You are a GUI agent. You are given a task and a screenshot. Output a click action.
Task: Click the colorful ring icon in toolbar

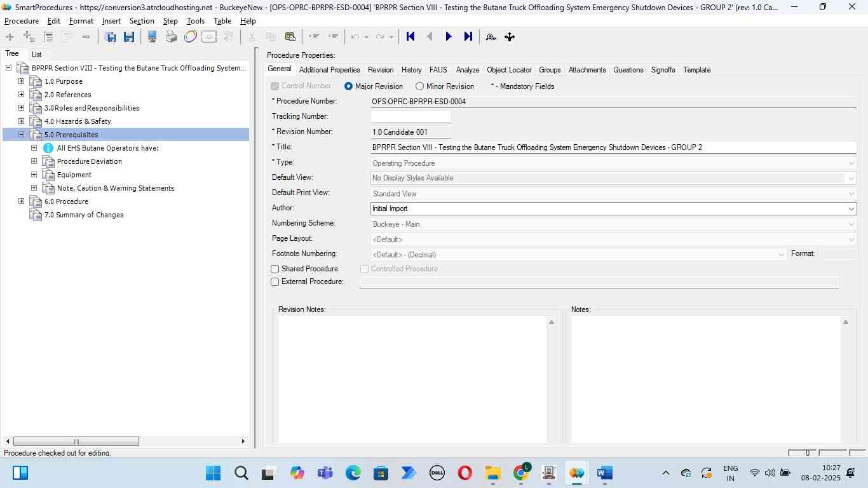[190, 37]
